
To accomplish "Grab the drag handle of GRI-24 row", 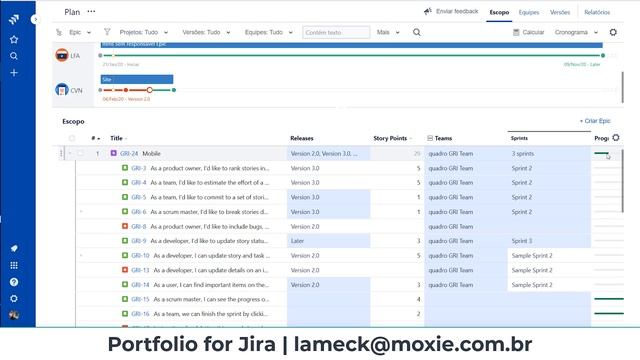I will (61, 153).
